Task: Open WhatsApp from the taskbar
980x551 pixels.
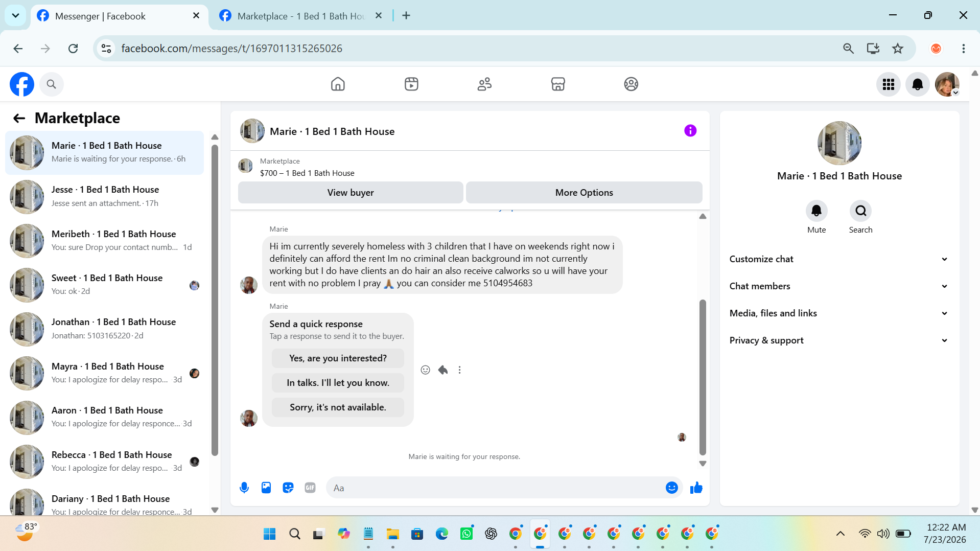Action: [466, 534]
